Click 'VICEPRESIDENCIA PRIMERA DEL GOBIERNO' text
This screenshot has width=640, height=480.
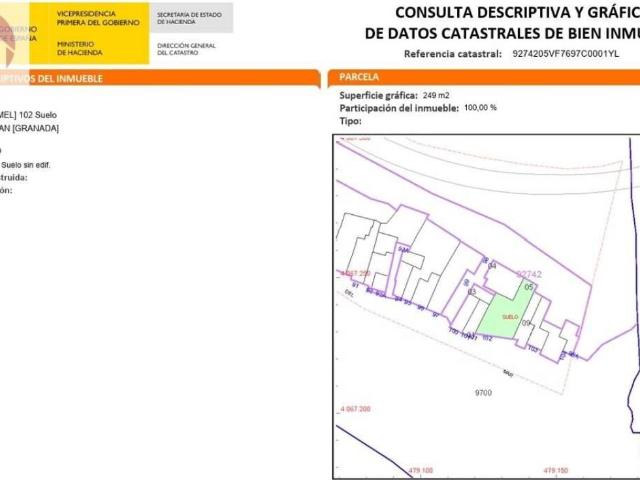tap(98, 18)
